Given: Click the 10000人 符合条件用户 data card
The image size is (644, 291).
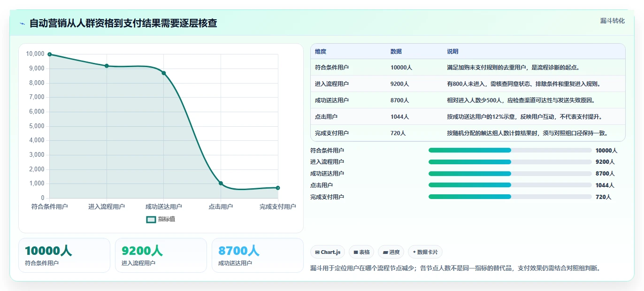Looking at the screenshot, I should click(x=64, y=255).
